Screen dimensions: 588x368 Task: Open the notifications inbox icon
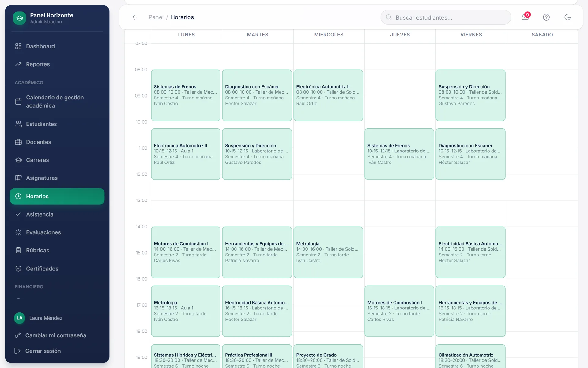[x=525, y=17]
